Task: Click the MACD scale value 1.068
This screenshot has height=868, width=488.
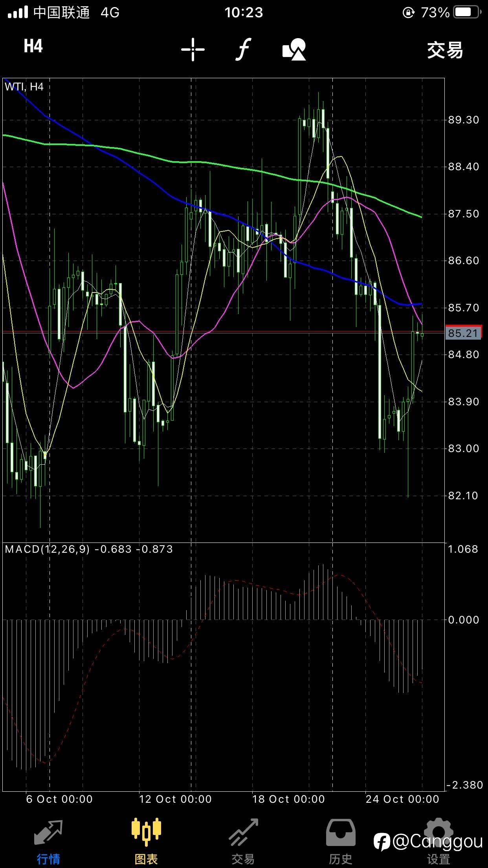Action: coord(463,549)
